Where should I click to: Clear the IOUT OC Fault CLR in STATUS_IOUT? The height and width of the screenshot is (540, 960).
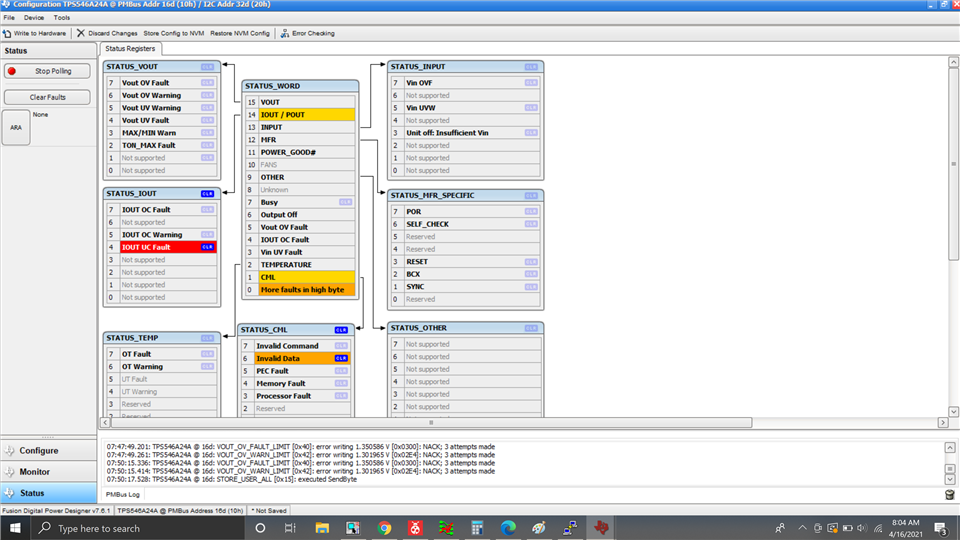click(x=208, y=209)
